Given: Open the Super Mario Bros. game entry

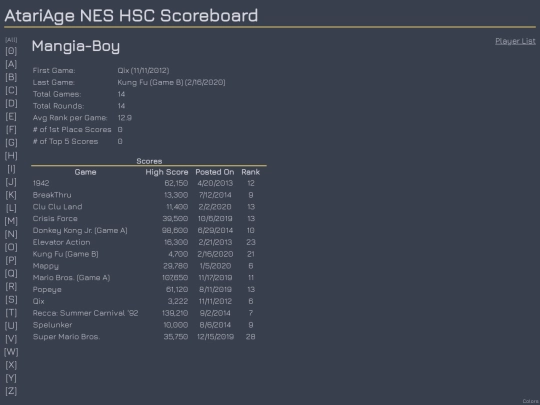Looking at the screenshot, I should point(66,337).
